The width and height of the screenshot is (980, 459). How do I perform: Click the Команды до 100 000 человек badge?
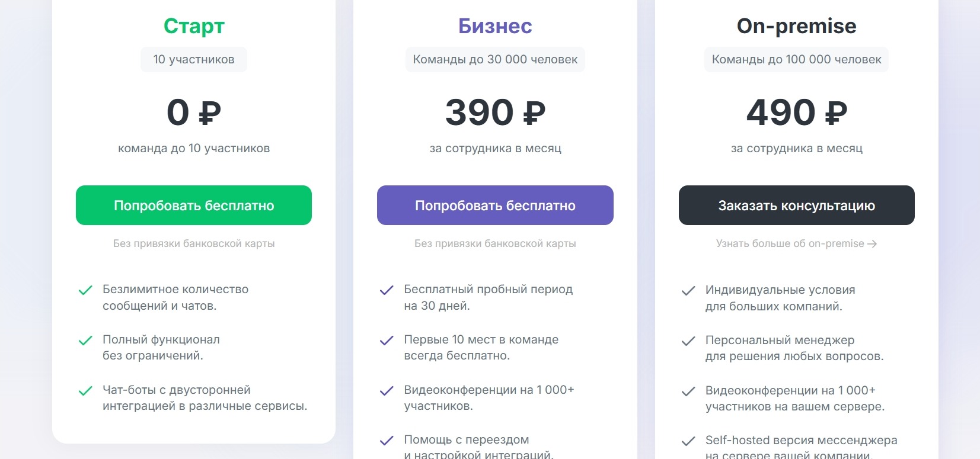click(796, 59)
